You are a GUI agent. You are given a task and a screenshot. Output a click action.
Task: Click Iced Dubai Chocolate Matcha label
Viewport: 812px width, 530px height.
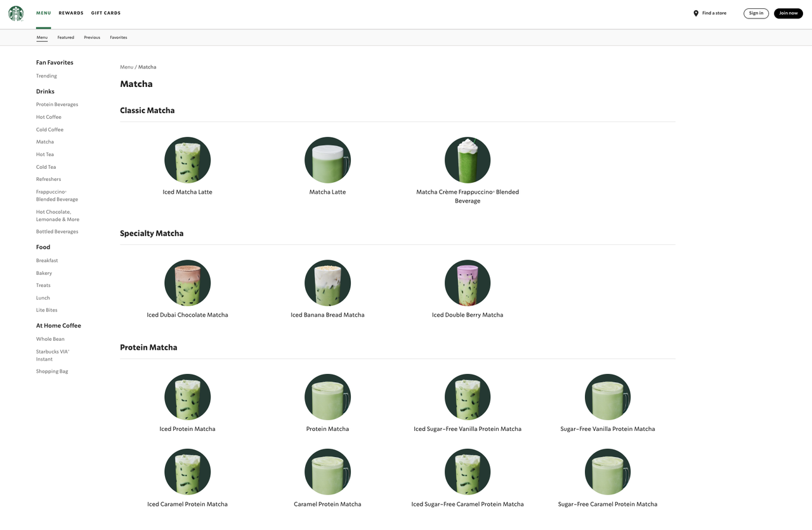[x=188, y=315]
